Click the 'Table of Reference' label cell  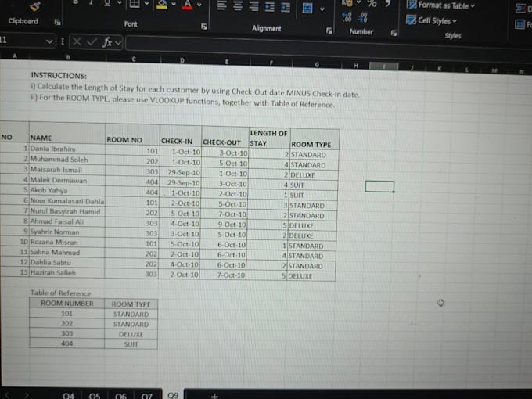tap(61, 293)
